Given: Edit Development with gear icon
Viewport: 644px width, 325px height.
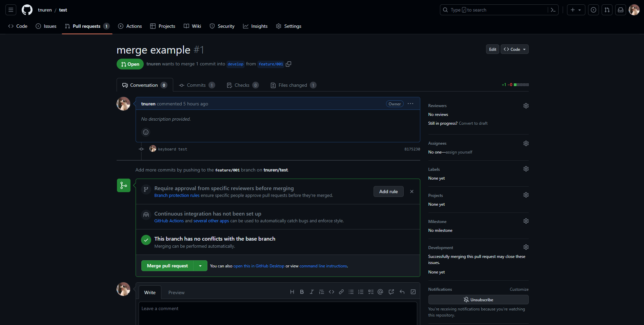Looking at the screenshot, I should (526, 247).
